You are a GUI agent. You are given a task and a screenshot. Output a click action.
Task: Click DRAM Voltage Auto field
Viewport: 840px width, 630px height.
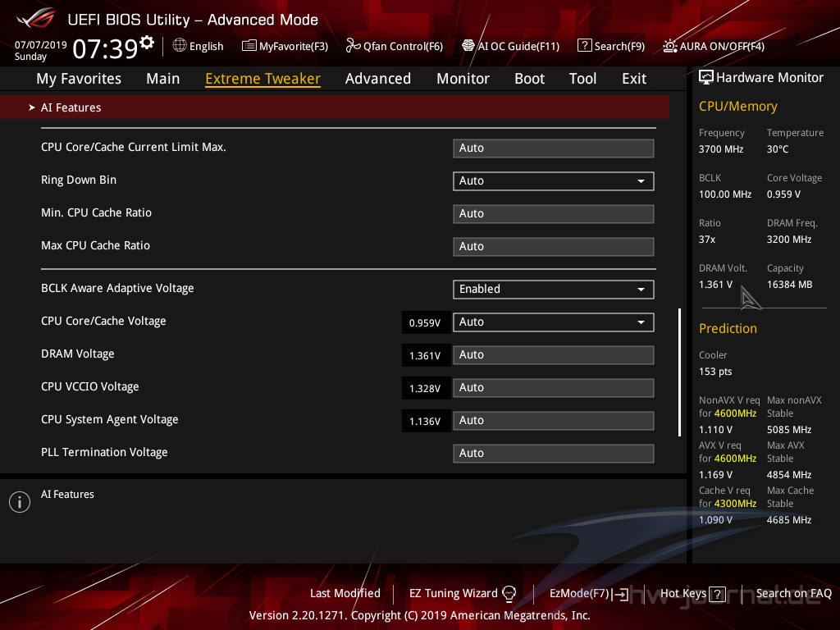554,354
